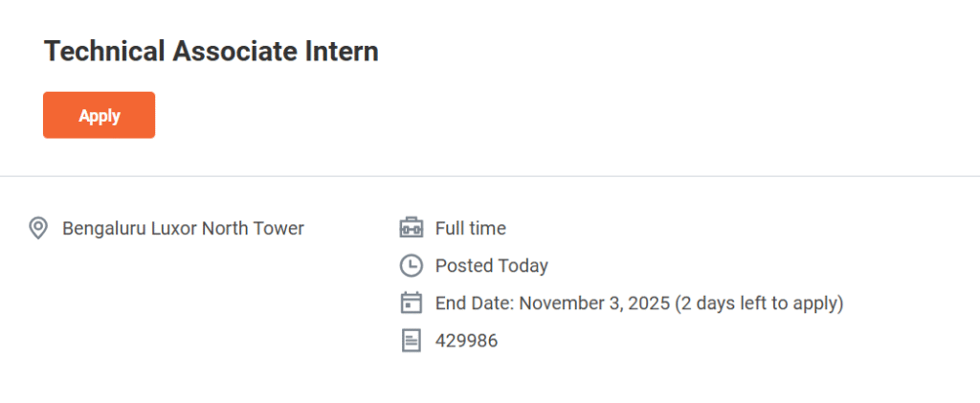Click the document requisition ID icon
This screenshot has height=403, width=980.
[x=411, y=340]
